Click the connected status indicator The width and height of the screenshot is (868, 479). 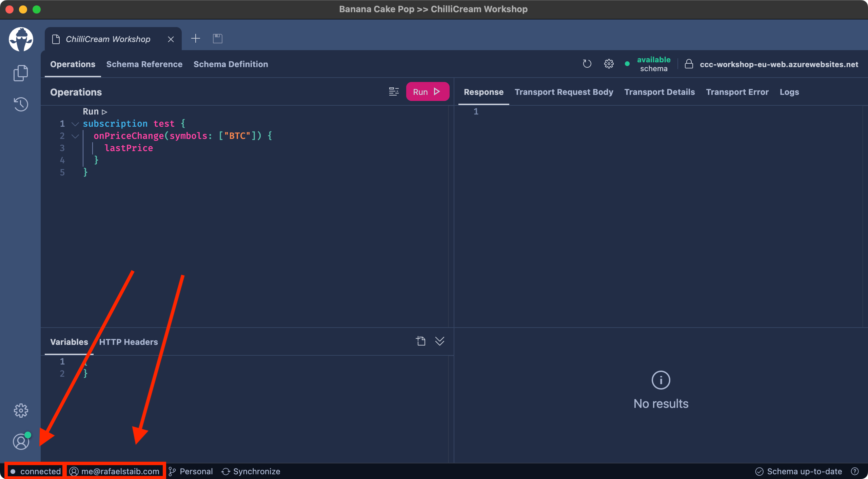(x=35, y=471)
